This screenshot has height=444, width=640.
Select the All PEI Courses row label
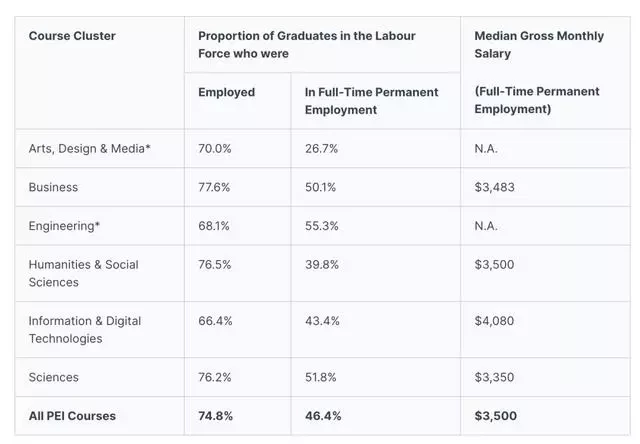72,416
